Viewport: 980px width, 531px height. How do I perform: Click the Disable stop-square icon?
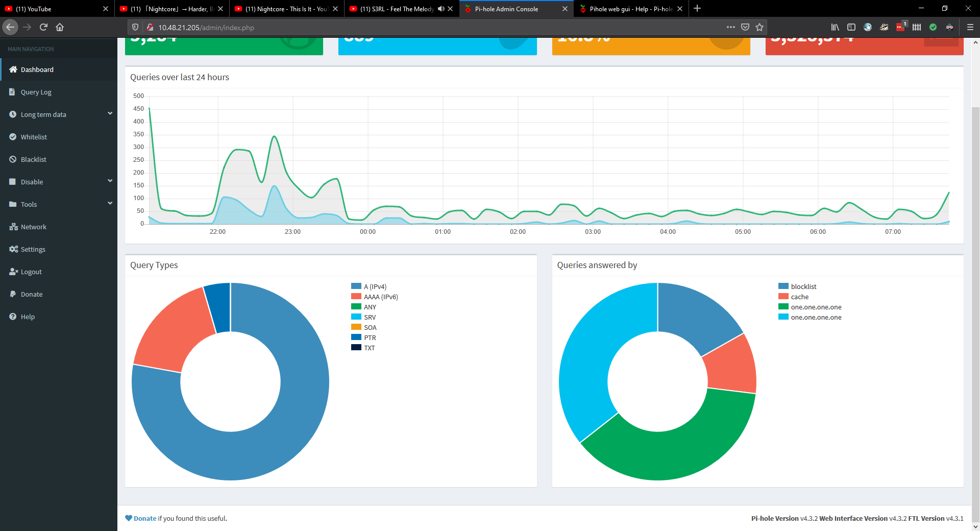point(13,182)
